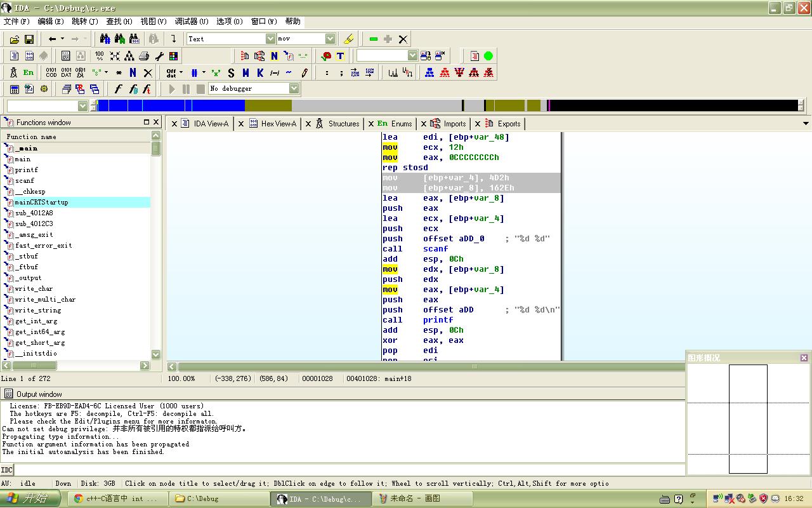Click the pencil edit icon
Screen dimensions: 812x508
click(304, 72)
